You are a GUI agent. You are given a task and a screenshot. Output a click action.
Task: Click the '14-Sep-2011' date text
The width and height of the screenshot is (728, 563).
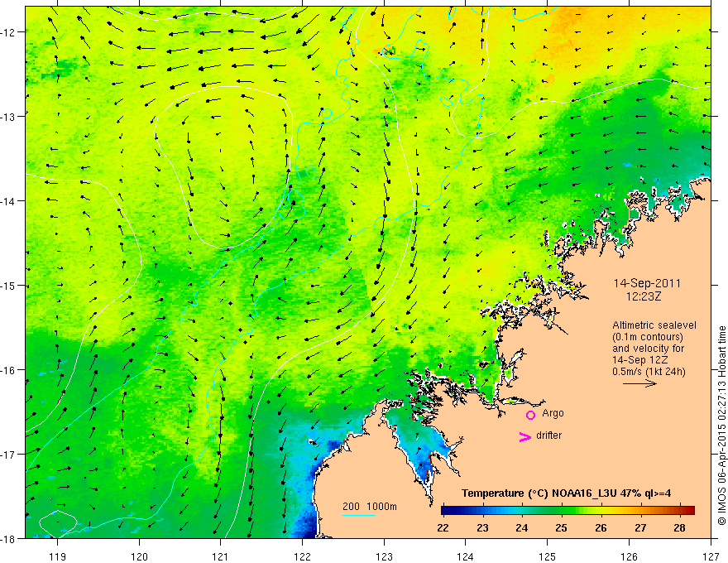tap(647, 283)
